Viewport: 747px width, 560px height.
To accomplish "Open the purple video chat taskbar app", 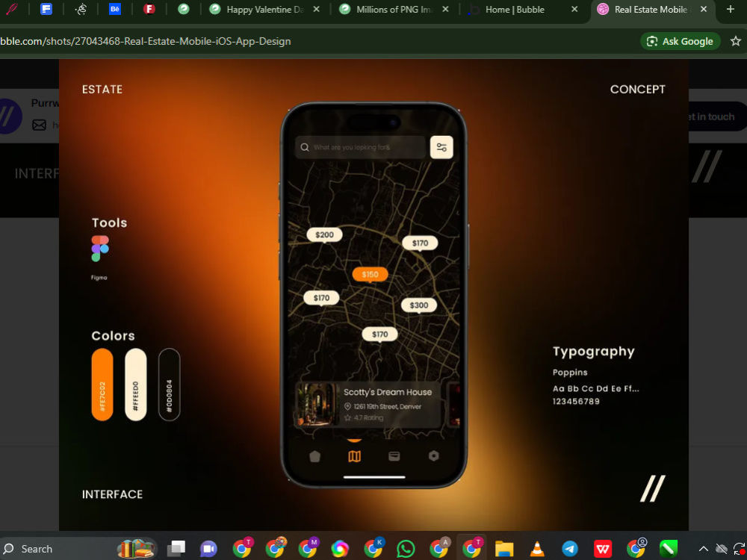I will [x=208, y=549].
